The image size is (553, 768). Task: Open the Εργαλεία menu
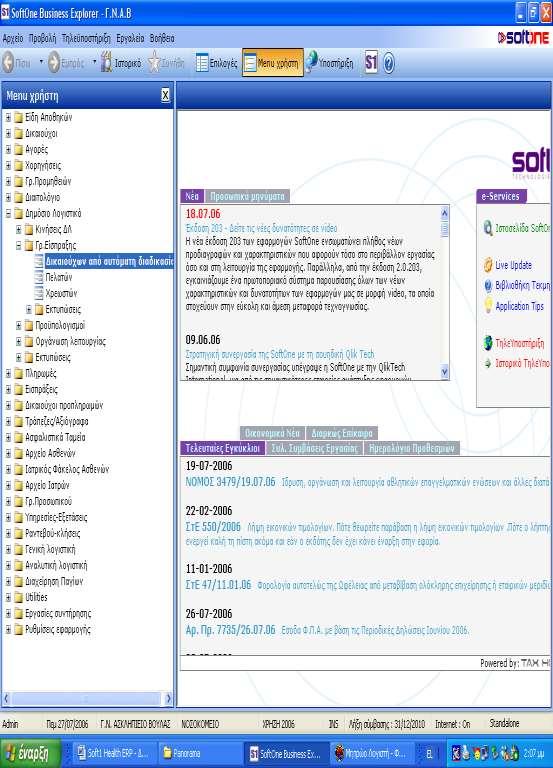coord(130,38)
